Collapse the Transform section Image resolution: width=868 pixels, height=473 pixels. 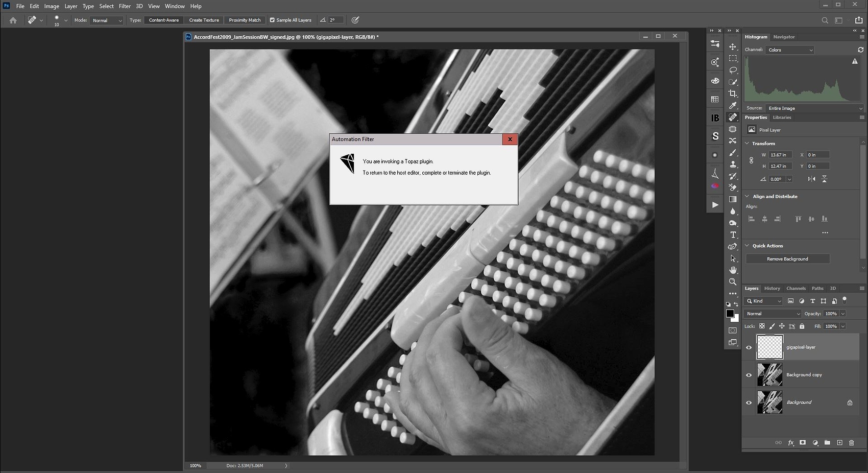pos(747,144)
